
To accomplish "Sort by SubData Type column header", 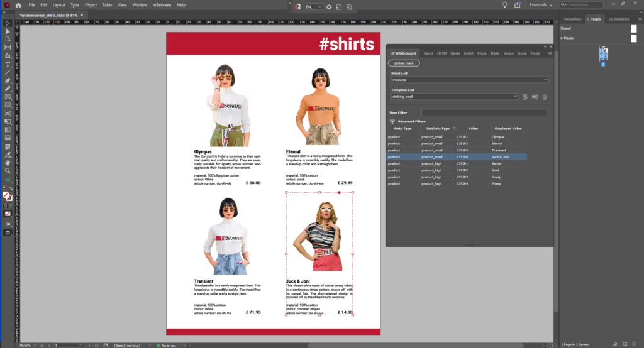I will point(436,128).
